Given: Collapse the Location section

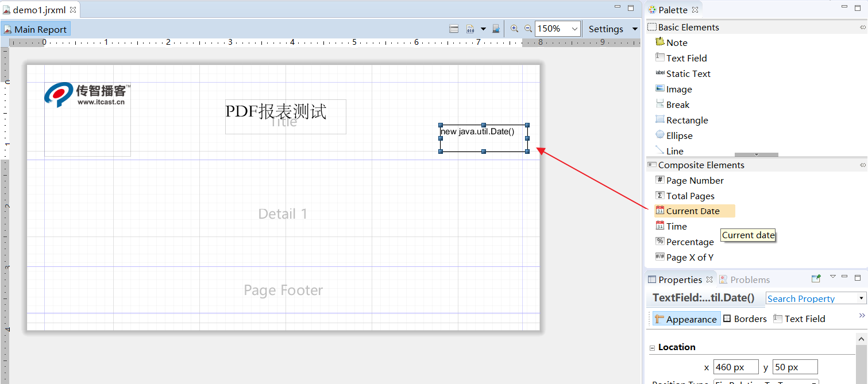Looking at the screenshot, I should pyautogui.click(x=653, y=348).
